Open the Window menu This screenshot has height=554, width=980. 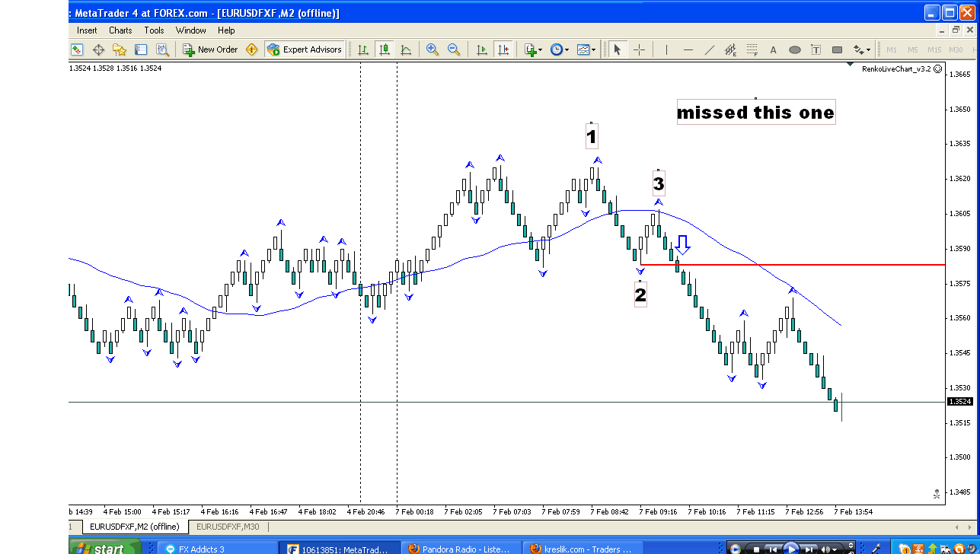tap(191, 30)
